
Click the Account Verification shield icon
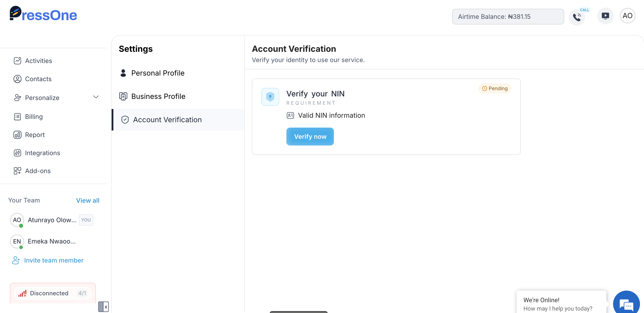coord(125,120)
